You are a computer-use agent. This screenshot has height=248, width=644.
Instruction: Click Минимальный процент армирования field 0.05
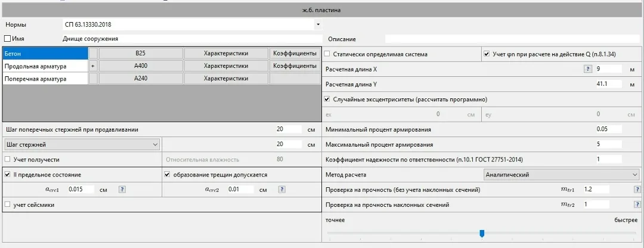[608, 129]
